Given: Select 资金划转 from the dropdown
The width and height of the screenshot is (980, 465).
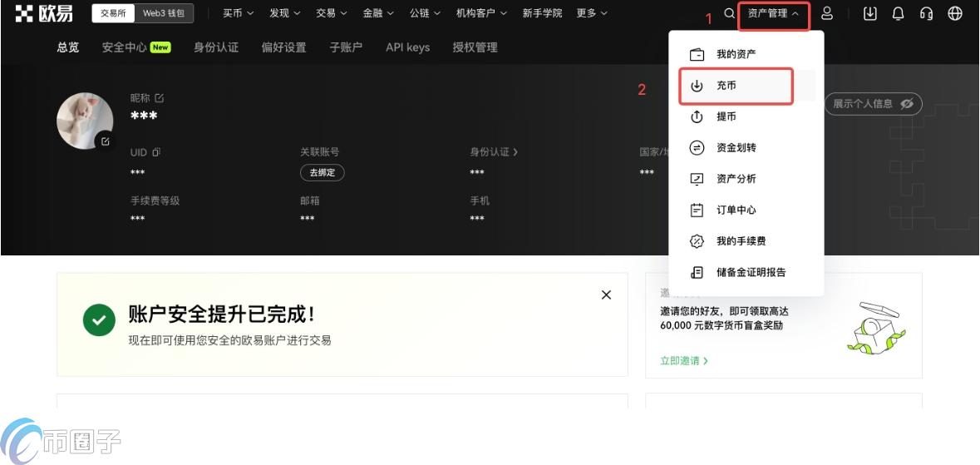Looking at the screenshot, I should point(746,148).
